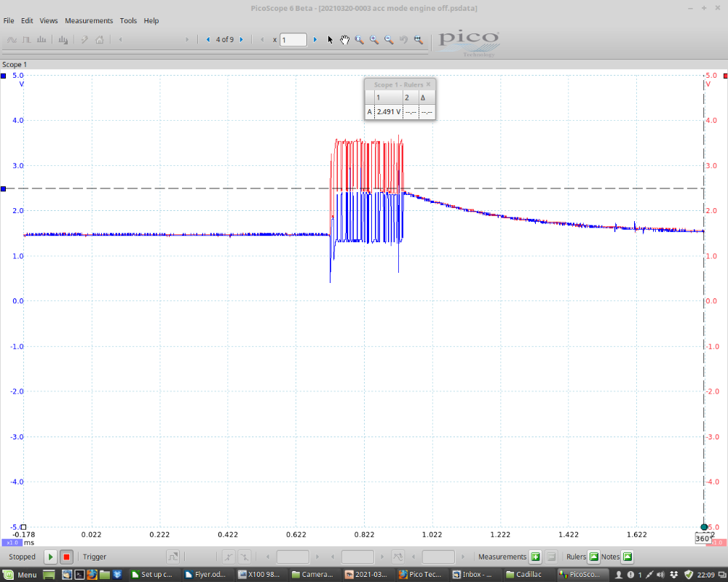
Task: Open the Rulers legend icon
Action: click(593, 557)
